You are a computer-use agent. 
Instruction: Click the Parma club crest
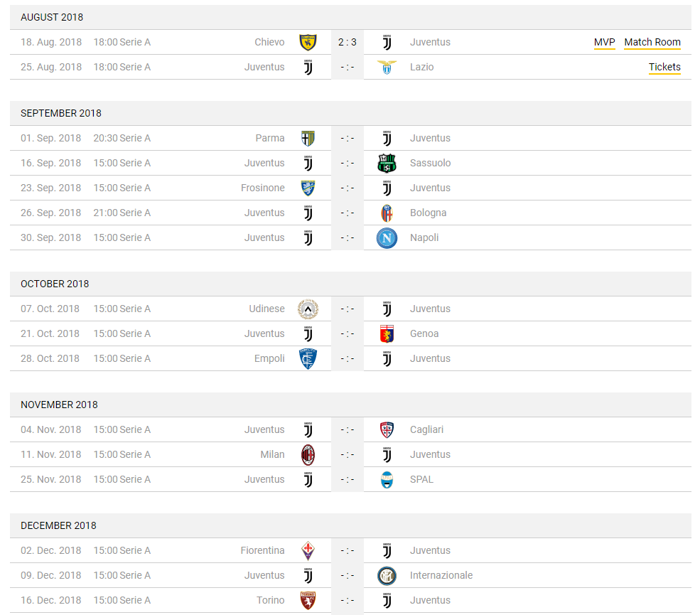[x=308, y=139]
